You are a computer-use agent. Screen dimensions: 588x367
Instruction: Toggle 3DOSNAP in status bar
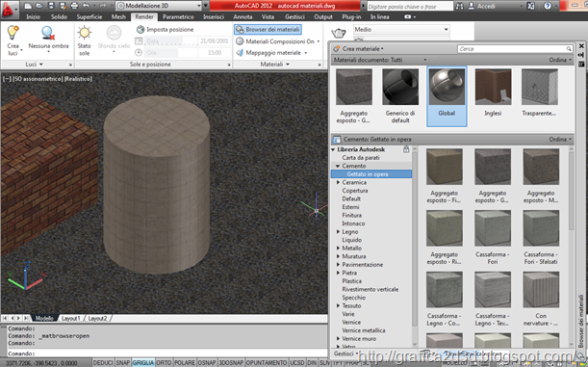231,362
